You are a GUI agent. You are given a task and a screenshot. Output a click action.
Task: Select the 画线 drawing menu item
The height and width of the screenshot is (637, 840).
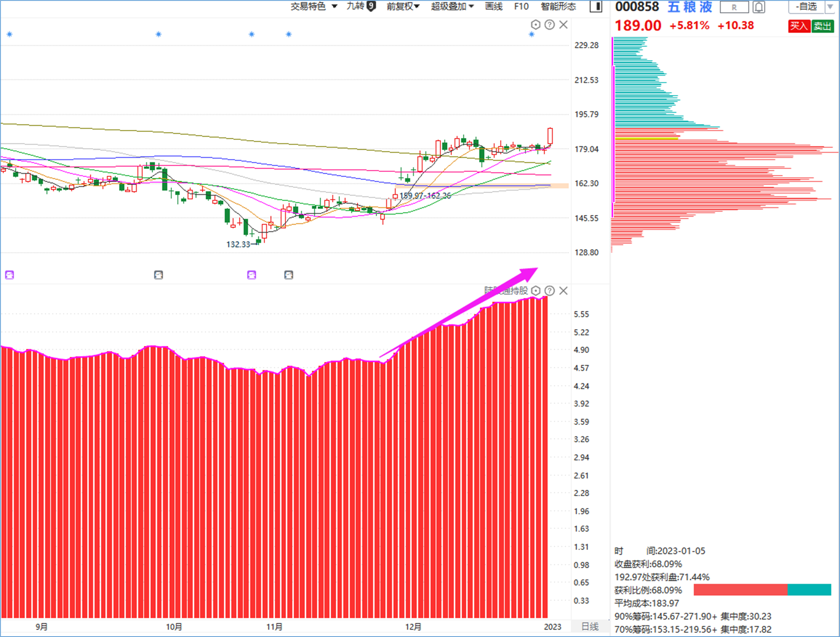pos(494,6)
